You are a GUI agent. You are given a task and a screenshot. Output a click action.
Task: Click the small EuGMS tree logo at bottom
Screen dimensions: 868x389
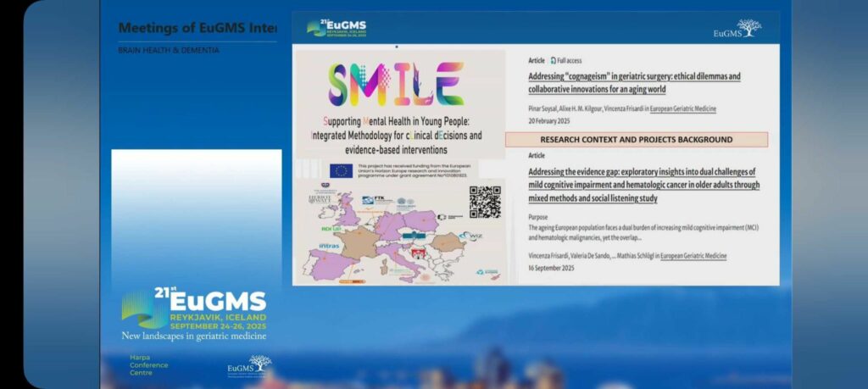(249, 364)
